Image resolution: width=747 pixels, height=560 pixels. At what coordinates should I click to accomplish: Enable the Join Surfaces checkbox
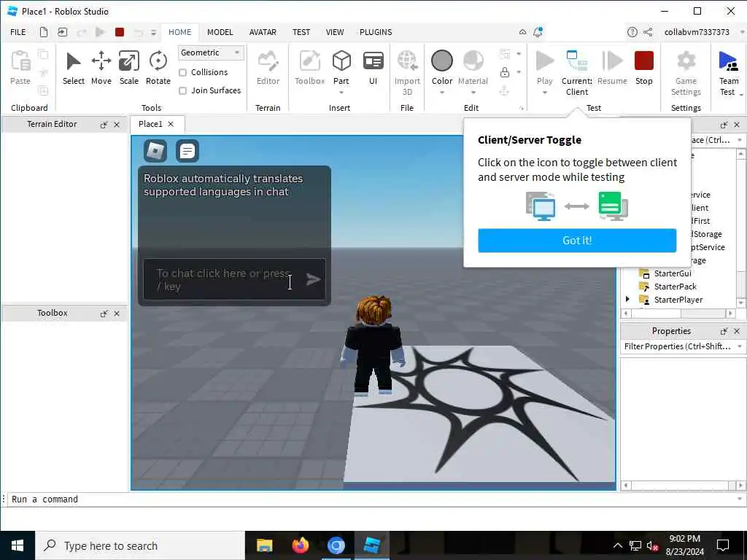[182, 90]
